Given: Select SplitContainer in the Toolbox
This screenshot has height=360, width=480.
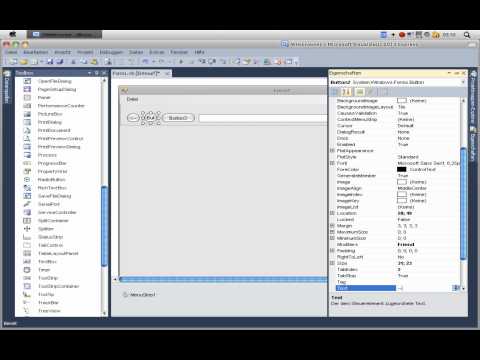Looking at the screenshot, I should pos(53,221).
